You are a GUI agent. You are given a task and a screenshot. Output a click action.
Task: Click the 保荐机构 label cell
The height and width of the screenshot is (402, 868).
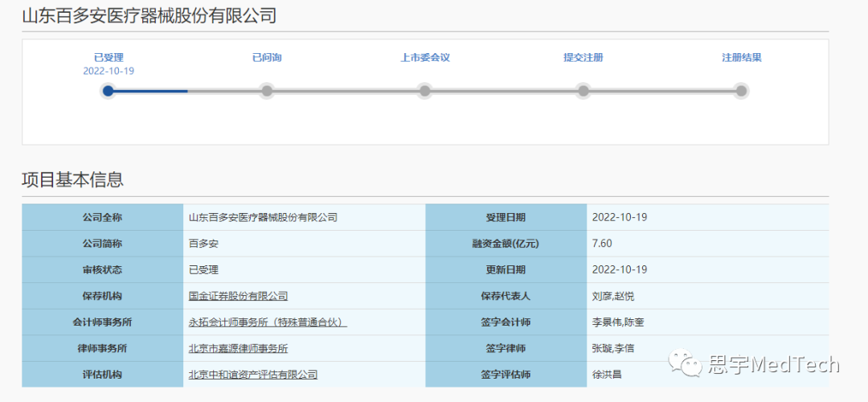point(102,296)
